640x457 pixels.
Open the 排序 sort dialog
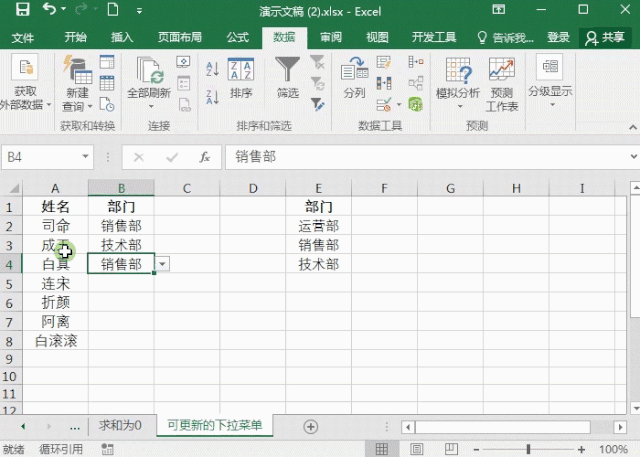tap(241, 78)
